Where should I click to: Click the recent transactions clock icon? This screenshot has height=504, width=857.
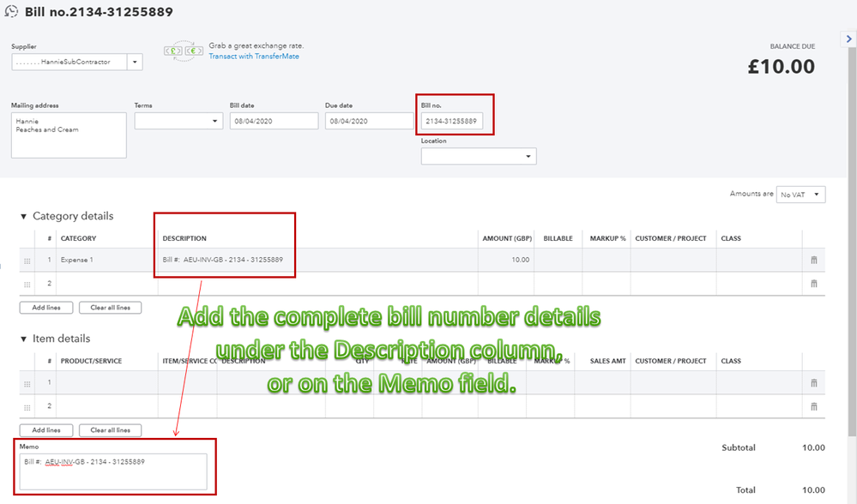coord(11,11)
